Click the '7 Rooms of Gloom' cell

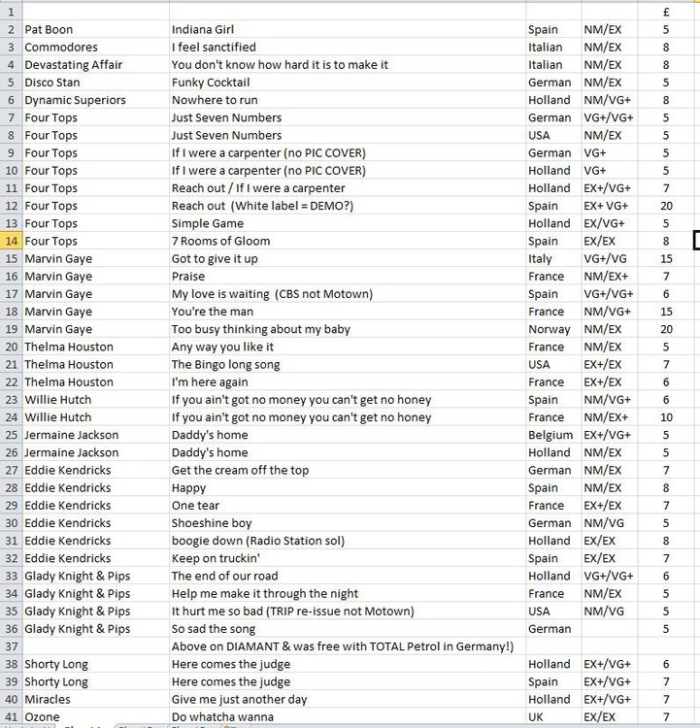click(x=348, y=241)
